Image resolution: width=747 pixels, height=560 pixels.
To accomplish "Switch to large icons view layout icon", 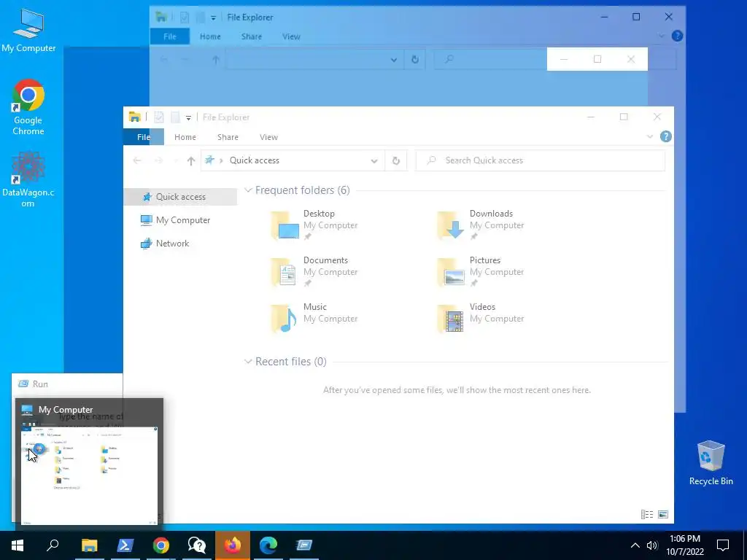I will (x=662, y=514).
